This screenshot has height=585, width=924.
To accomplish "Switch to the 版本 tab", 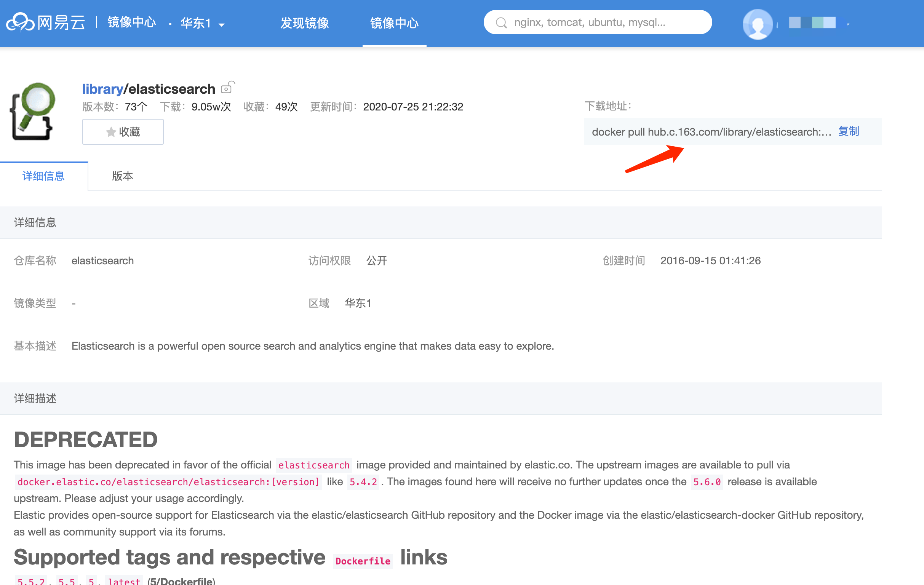I will (x=122, y=176).
